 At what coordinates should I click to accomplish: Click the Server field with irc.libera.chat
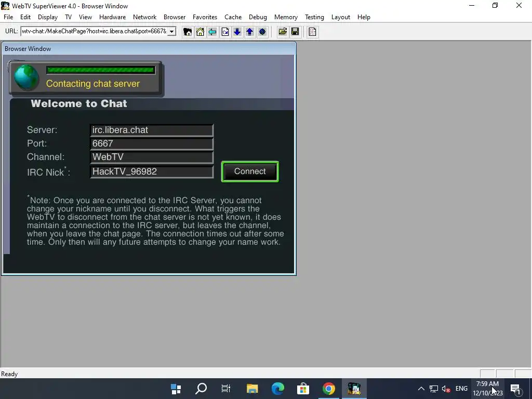tap(152, 130)
